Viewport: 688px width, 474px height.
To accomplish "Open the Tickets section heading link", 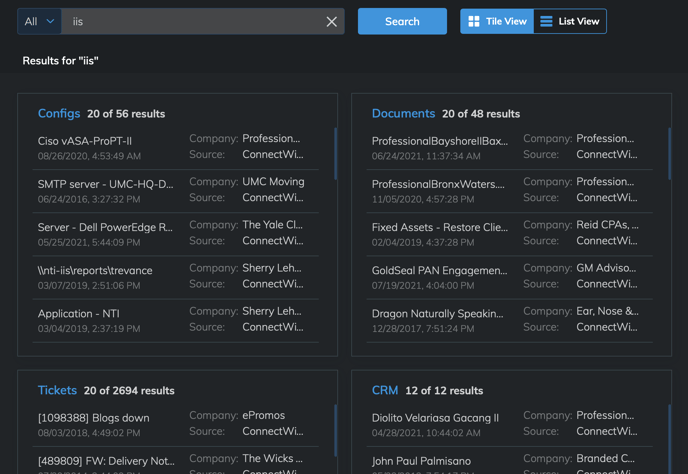I will [57, 390].
